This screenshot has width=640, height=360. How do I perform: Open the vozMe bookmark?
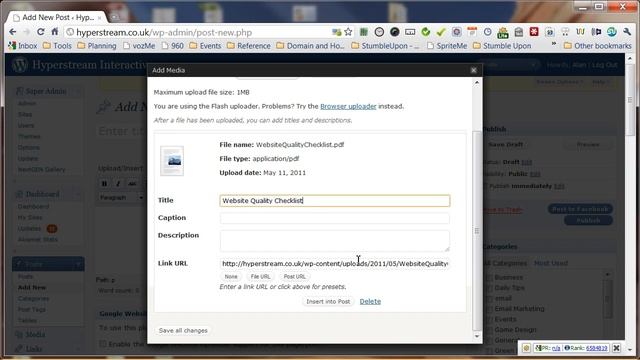point(139,46)
